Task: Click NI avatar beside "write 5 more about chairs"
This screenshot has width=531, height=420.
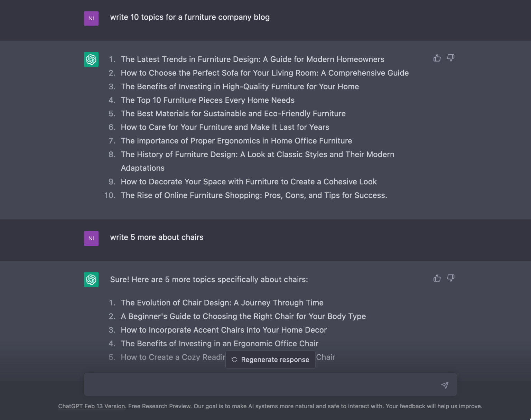Action: pos(91,239)
